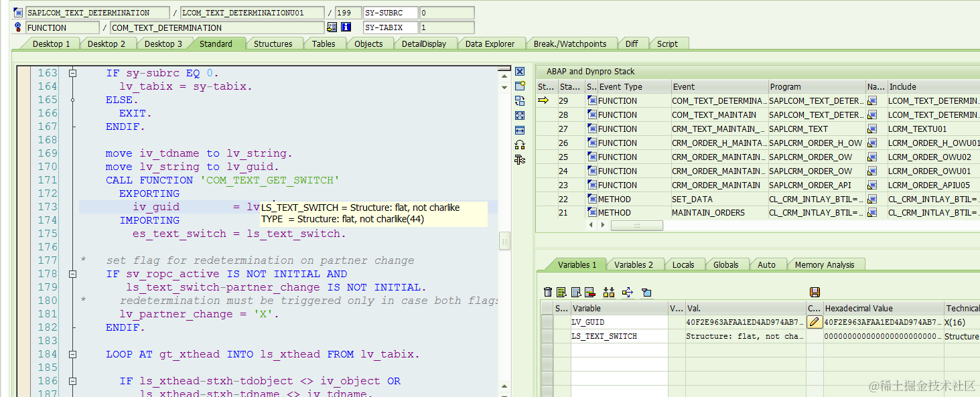This screenshot has height=397, width=980.
Task: Collapse the LOOP block at line 184
Action: tap(73, 354)
